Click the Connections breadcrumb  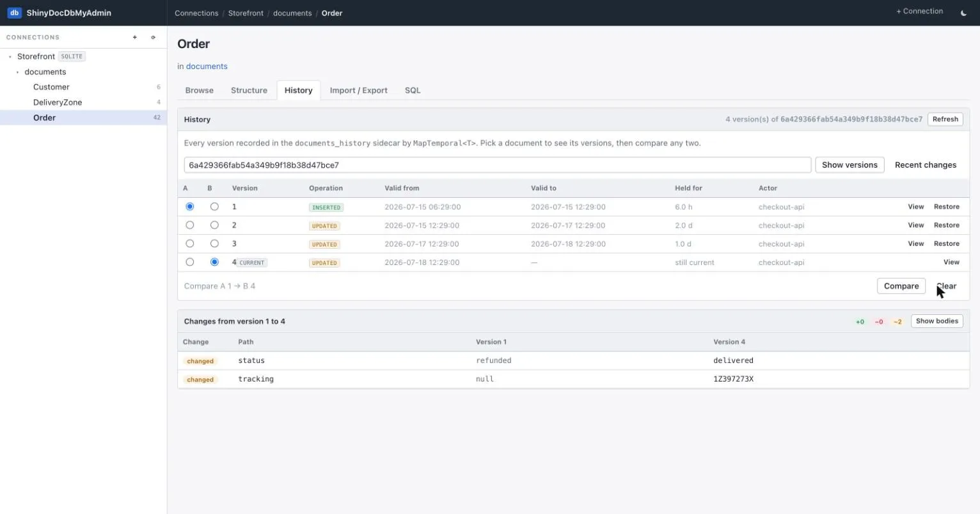point(196,13)
